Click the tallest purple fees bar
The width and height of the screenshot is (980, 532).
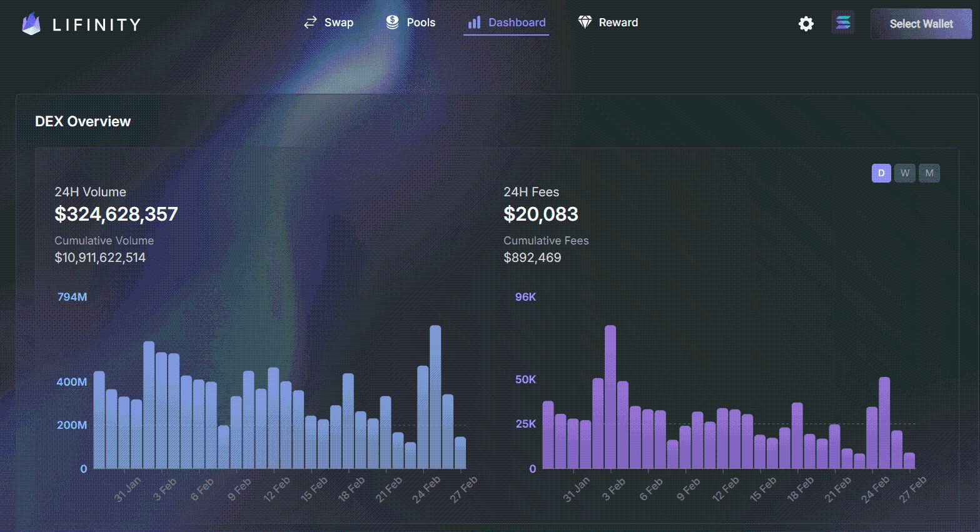tap(610, 394)
